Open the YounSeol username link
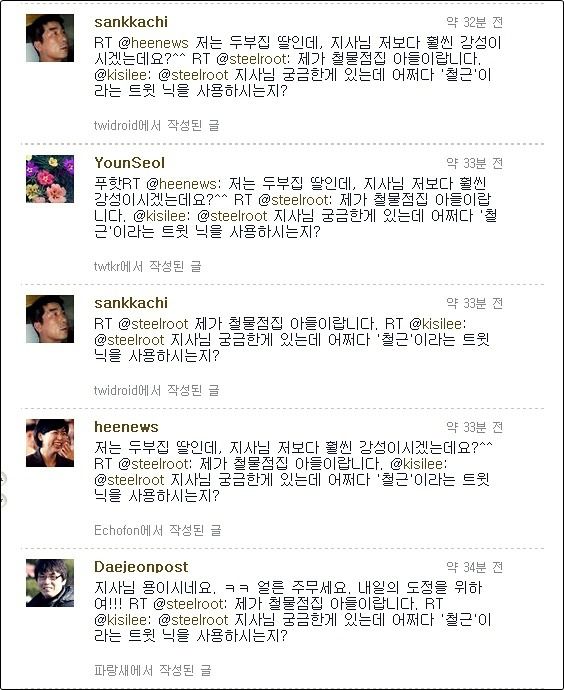The width and height of the screenshot is (564, 690). coord(129,163)
